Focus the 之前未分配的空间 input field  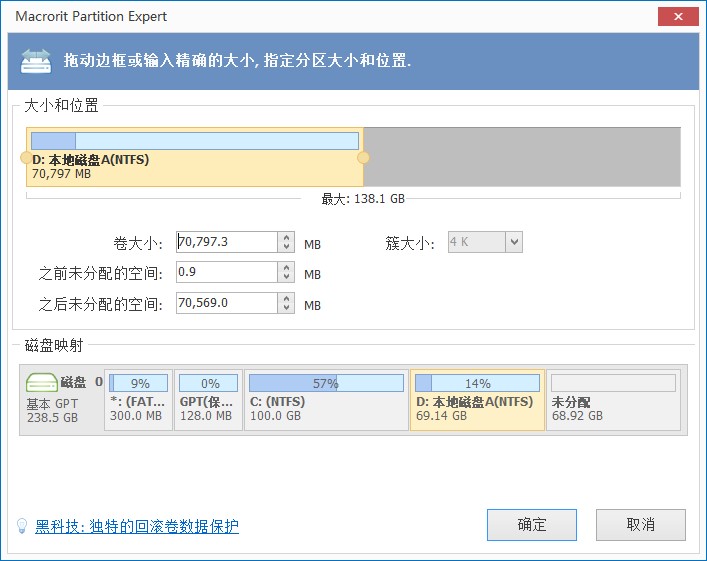pos(226,273)
